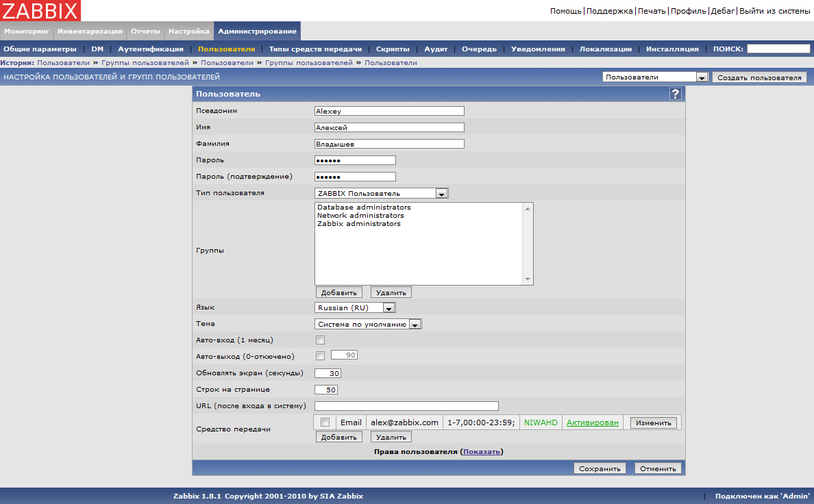Enable the Авто-выход checkbox
Image resolution: width=814 pixels, height=504 pixels.
click(320, 355)
